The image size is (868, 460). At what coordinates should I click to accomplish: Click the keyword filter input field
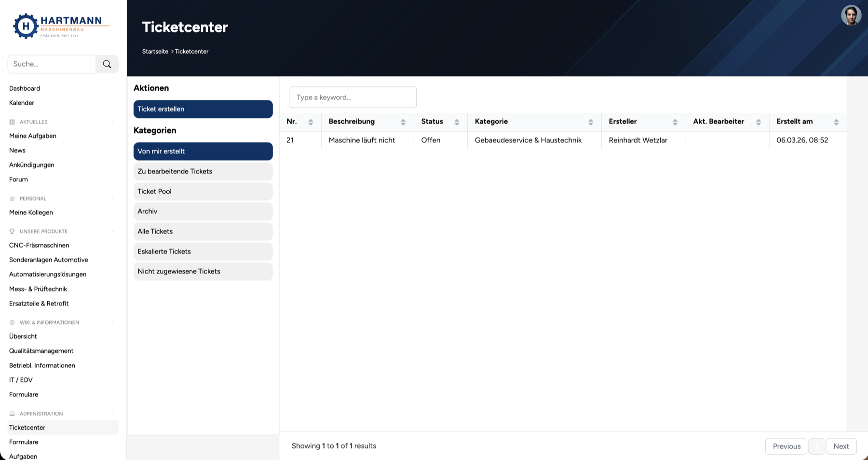click(353, 97)
